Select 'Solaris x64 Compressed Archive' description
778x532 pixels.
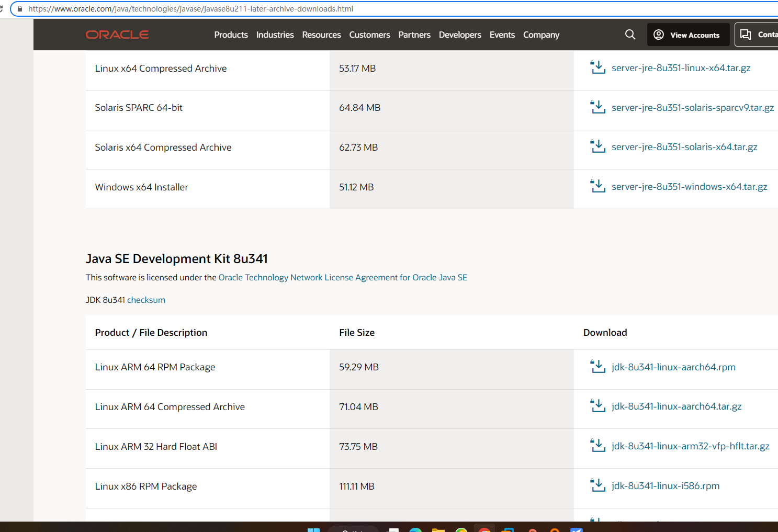coord(163,148)
